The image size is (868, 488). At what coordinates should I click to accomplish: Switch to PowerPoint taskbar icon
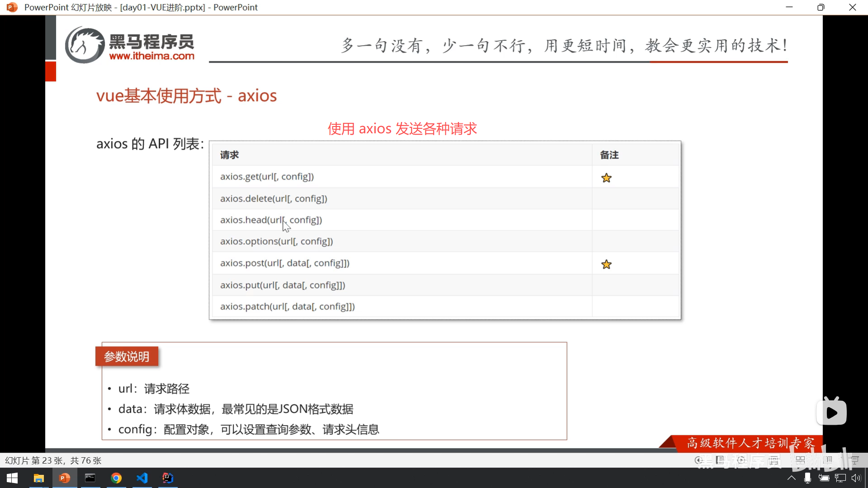pos(65,478)
